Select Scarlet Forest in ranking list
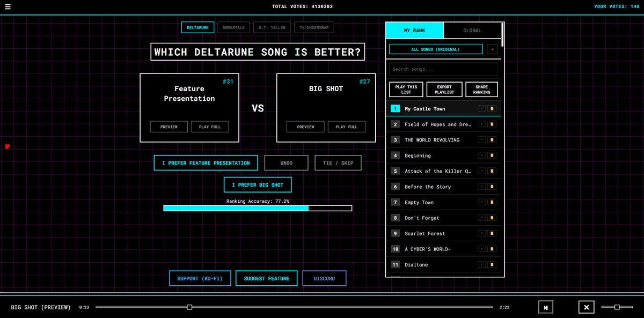 click(444, 233)
